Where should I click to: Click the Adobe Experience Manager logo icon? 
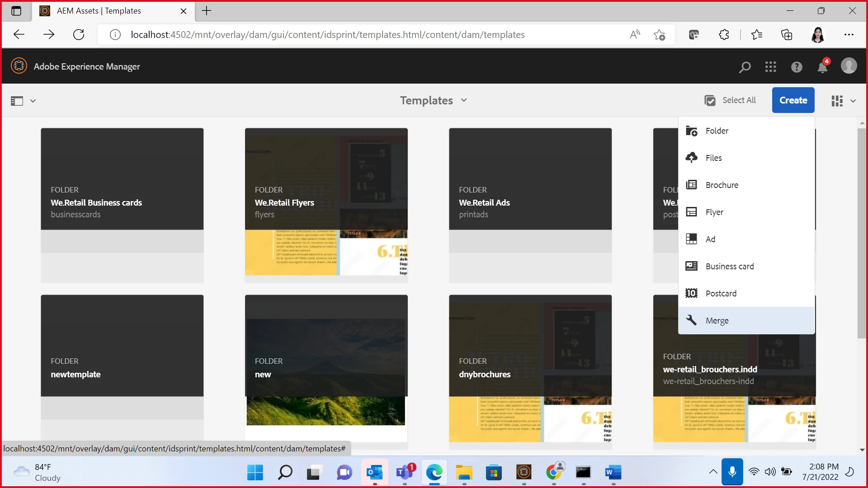pos(19,66)
